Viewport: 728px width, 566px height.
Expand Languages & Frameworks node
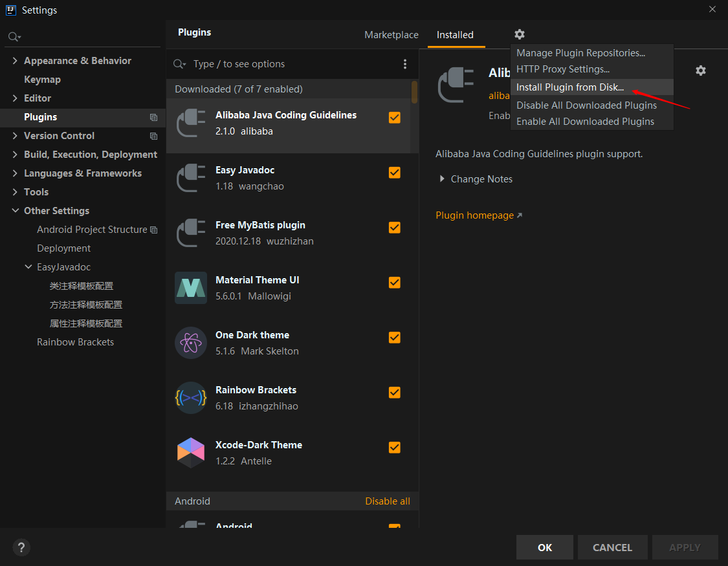15,173
